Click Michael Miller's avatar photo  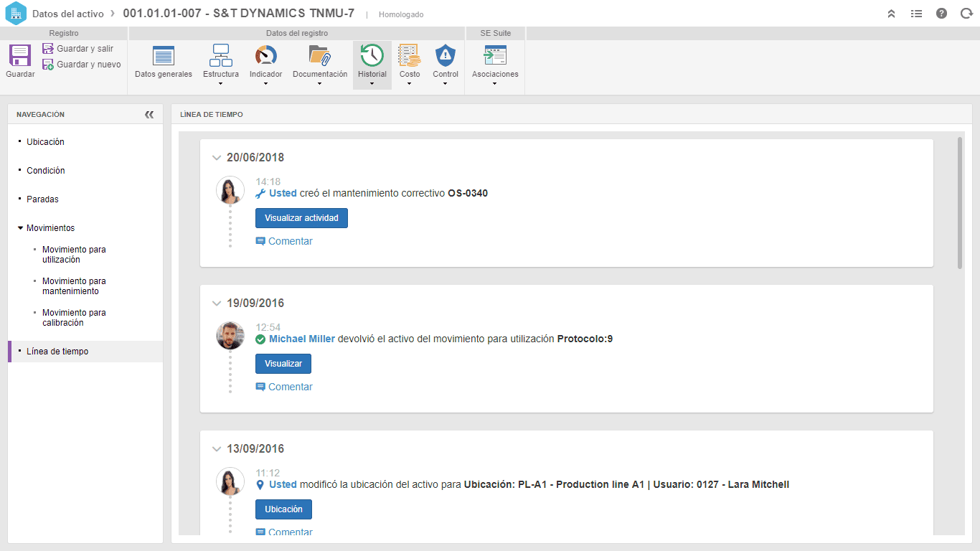[x=230, y=336]
